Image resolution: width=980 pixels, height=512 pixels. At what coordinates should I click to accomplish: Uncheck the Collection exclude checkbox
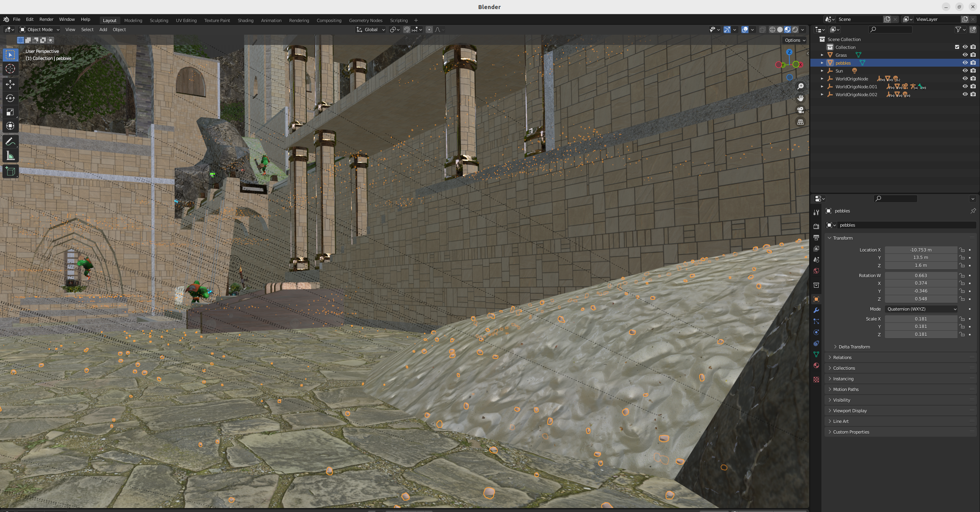pos(957,47)
